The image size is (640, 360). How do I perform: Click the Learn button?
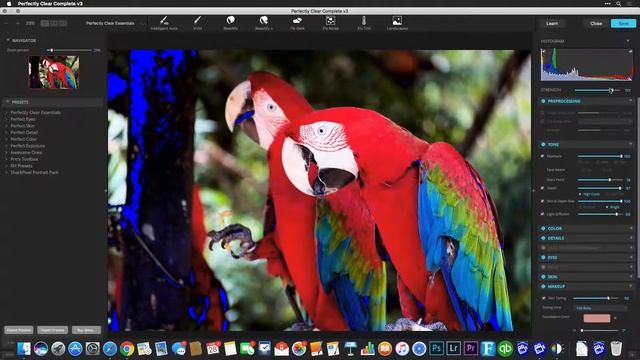pos(552,23)
